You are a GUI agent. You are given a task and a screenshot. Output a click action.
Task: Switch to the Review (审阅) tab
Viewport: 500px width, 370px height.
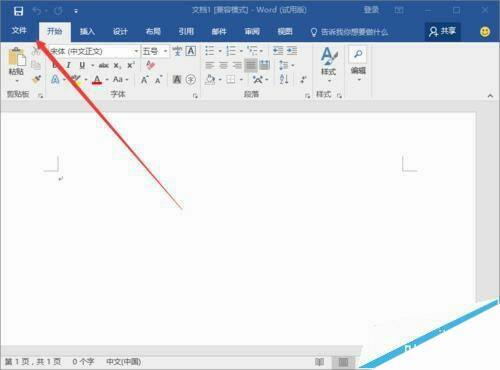[x=252, y=32]
